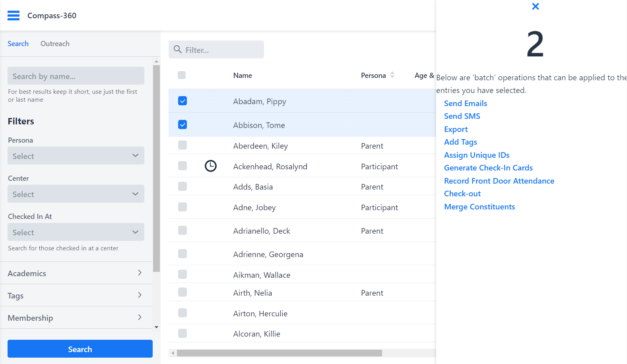Expand the Academics filter section
Viewport: 627px width, 364px height.
tap(76, 273)
